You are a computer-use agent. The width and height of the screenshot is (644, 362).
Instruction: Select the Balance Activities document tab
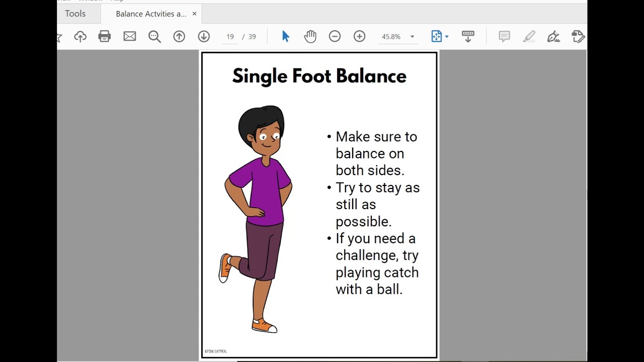(150, 14)
